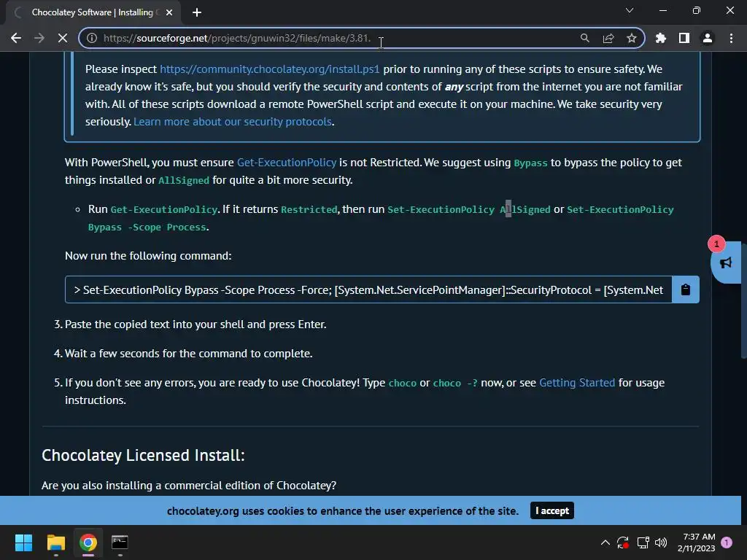Click the Chrome taskbar icon
The width and height of the screenshot is (747, 560).
pyautogui.click(x=88, y=542)
